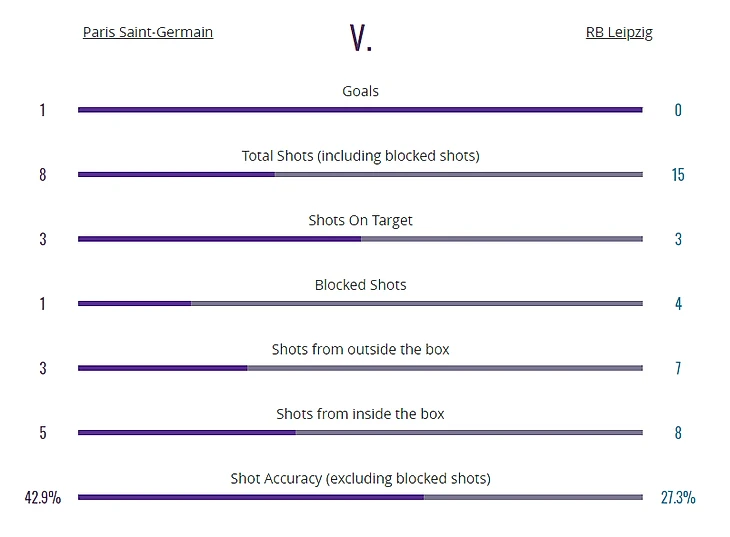Click the 'V.' versus heading
The image size is (730, 537).
[361, 38]
